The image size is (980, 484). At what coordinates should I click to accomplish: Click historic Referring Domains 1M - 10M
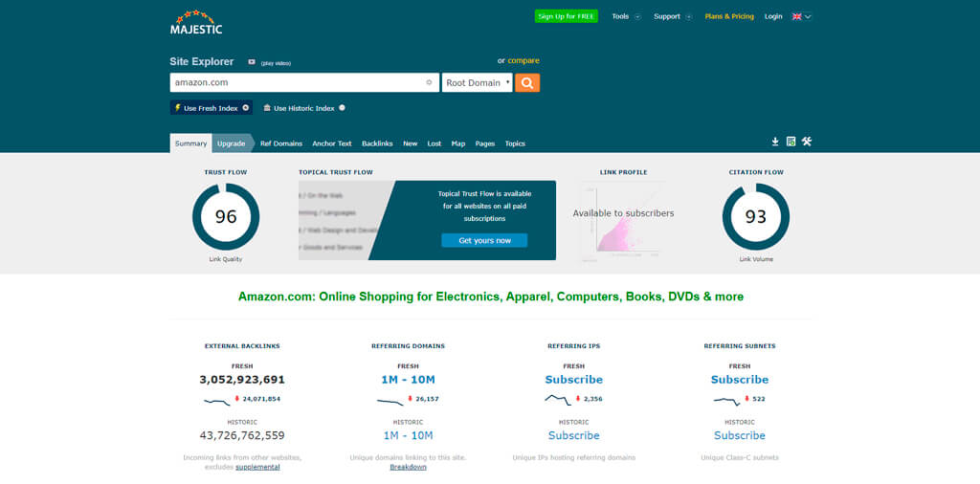pos(408,435)
